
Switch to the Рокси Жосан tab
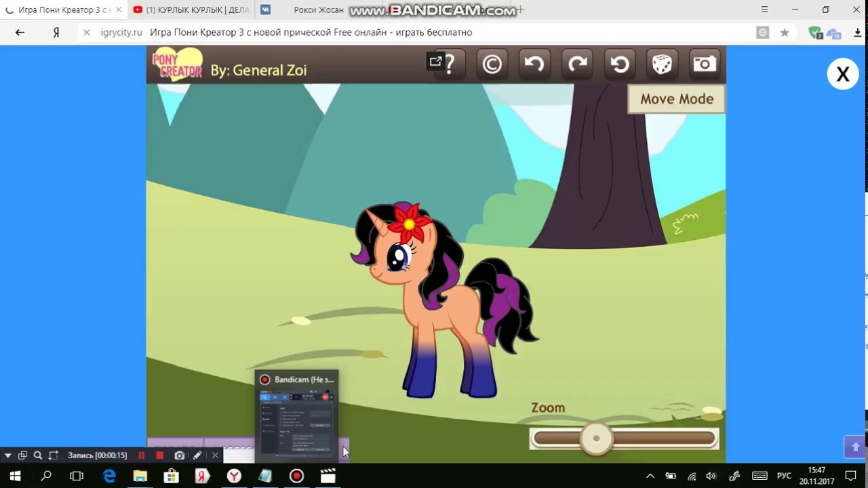tap(319, 10)
